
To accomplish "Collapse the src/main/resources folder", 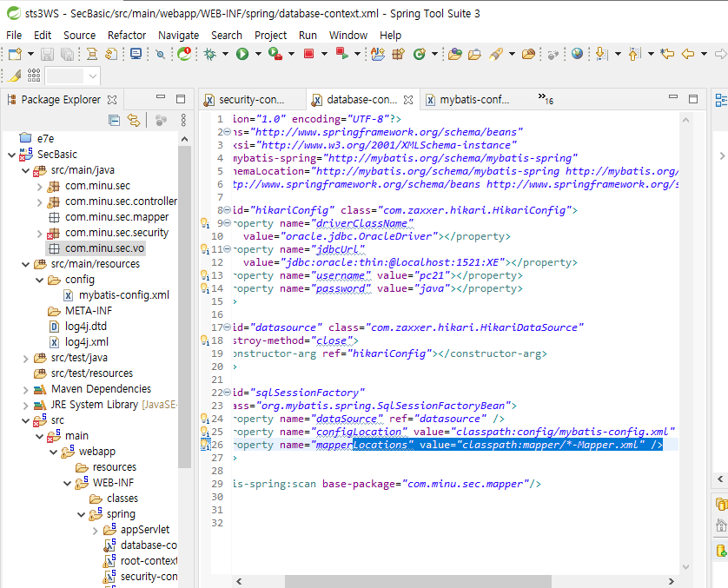I will click(25, 265).
